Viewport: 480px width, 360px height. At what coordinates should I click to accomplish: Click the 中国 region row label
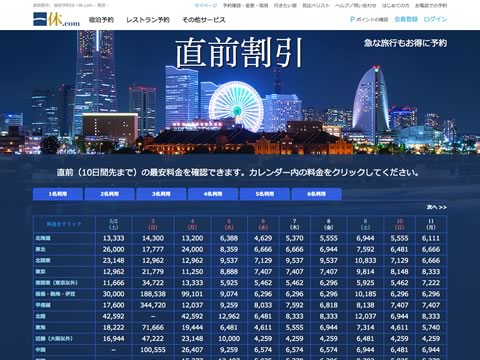41,350
